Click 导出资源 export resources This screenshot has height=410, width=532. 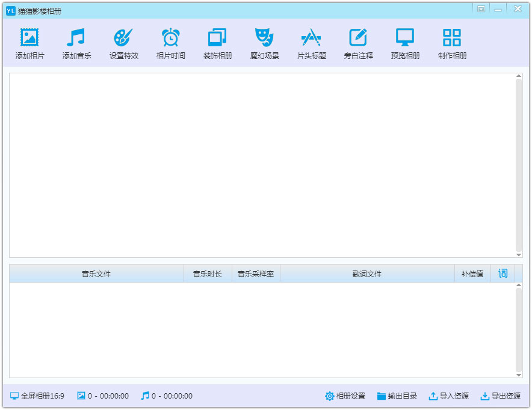(501, 396)
